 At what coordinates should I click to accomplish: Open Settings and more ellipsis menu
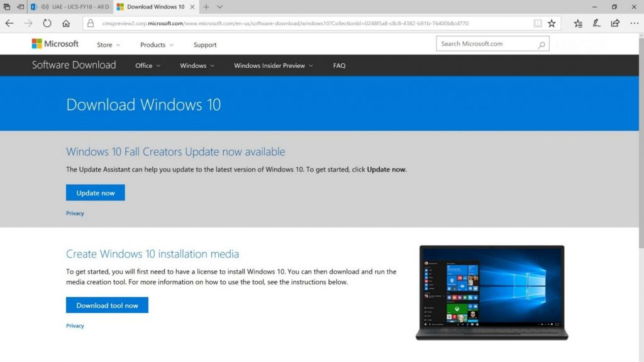[634, 23]
